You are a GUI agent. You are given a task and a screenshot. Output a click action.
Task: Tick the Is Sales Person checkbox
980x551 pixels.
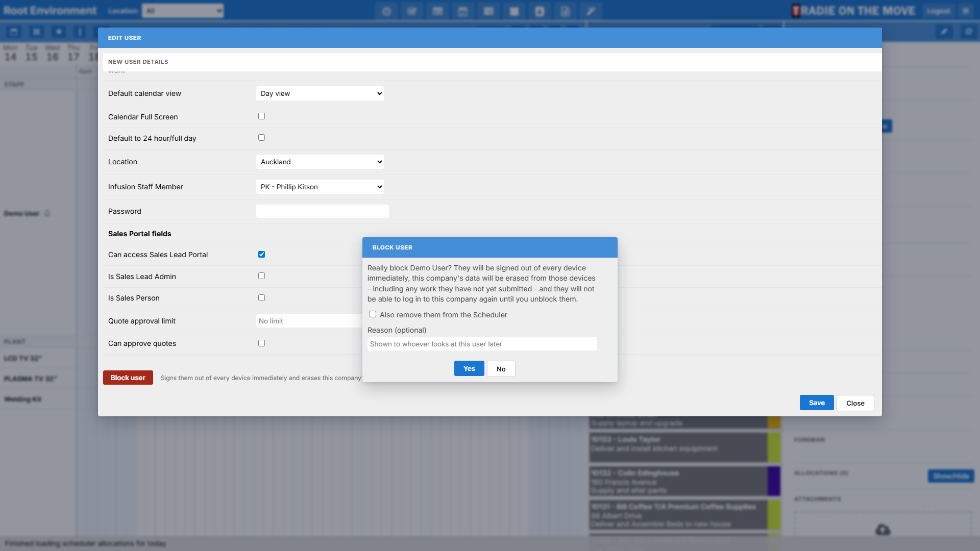[x=261, y=298]
